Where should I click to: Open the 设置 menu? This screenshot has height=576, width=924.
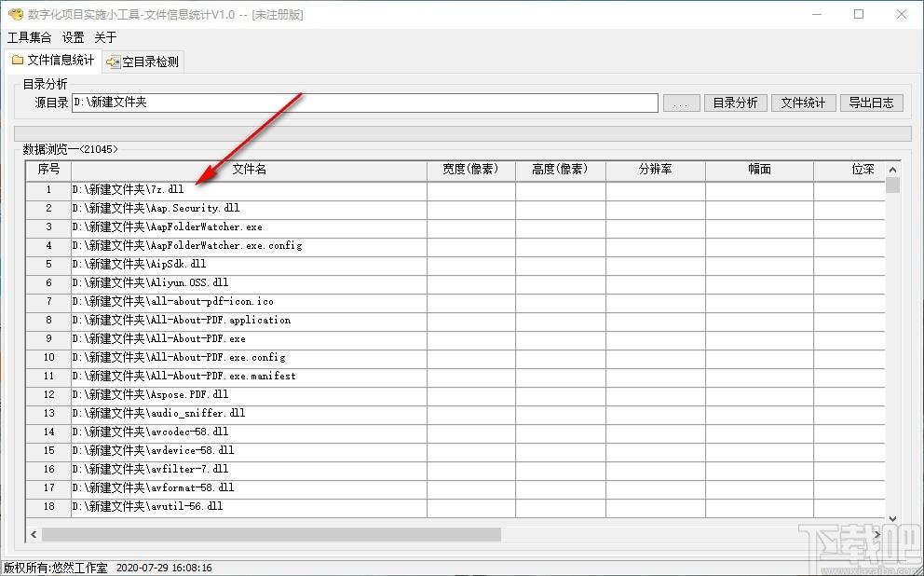(x=73, y=37)
